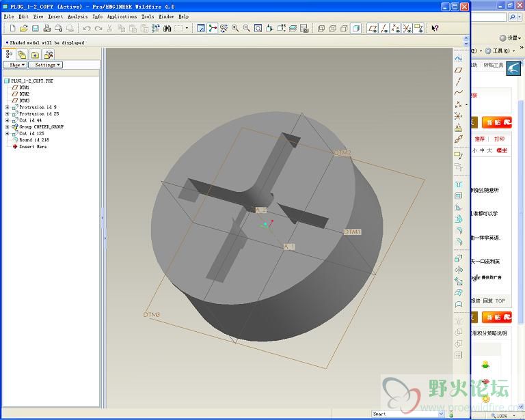
Task: Open the Applications menu
Action: tap(122, 16)
